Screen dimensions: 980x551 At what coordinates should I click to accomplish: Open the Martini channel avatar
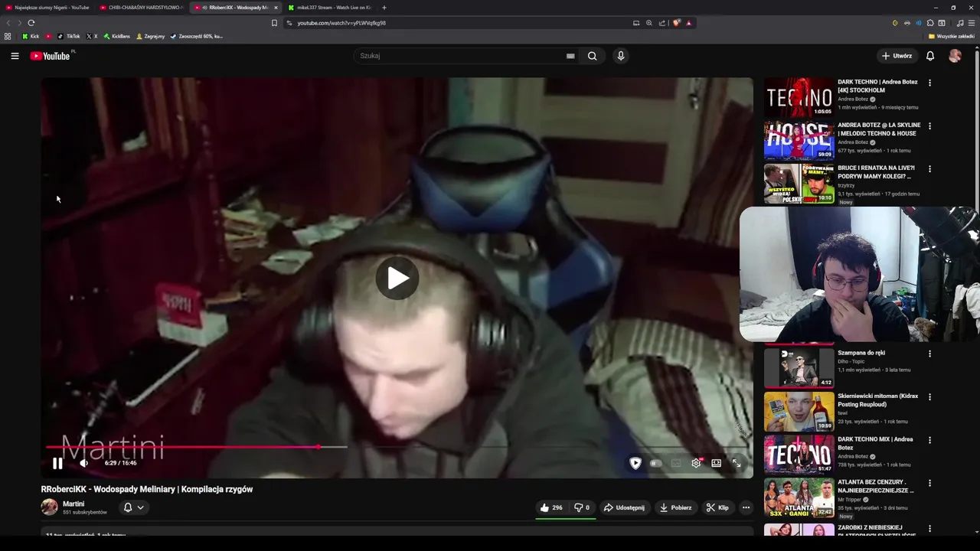point(49,507)
